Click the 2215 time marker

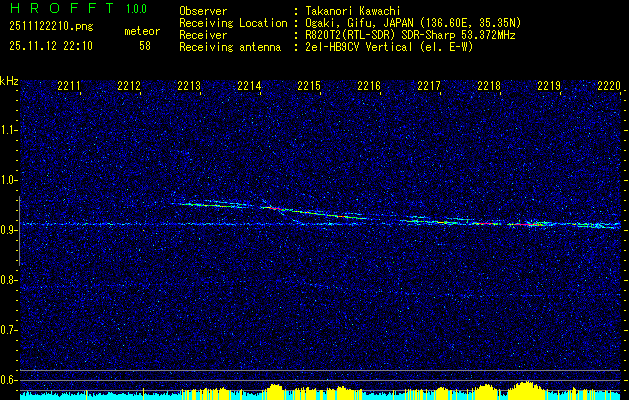(309, 85)
